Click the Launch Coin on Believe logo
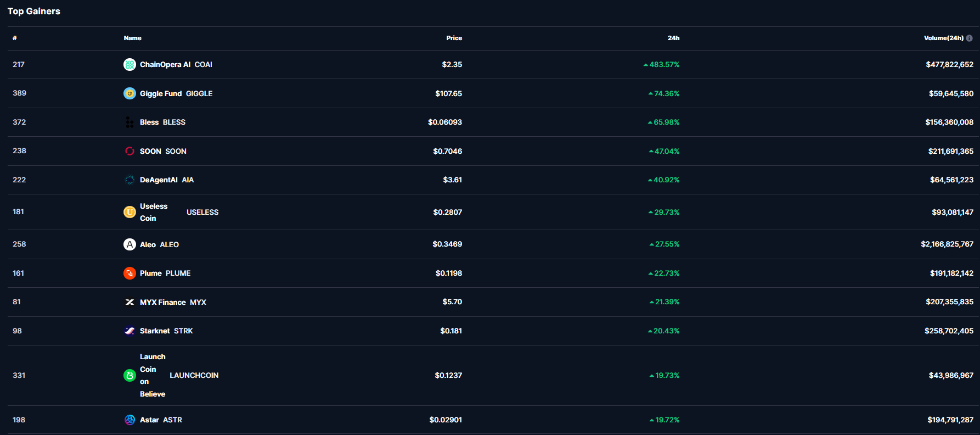Image resolution: width=980 pixels, height=435 pixels. tap(129, 376)
